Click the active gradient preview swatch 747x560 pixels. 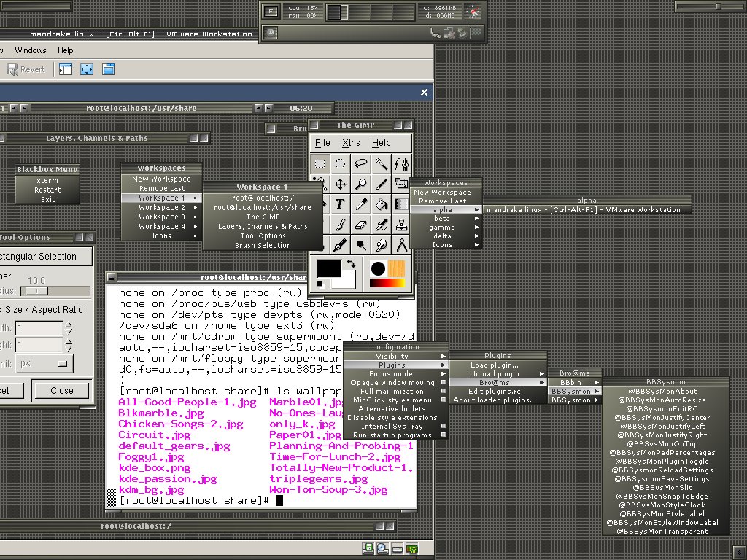pyautogui.click(x=387, y=284)
